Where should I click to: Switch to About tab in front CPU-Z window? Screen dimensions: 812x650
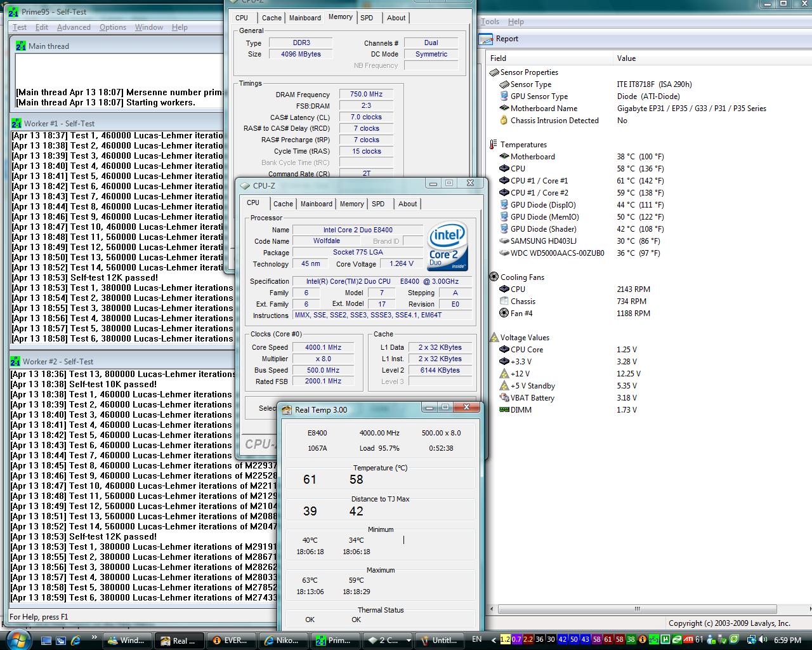[x=408, y=204]
